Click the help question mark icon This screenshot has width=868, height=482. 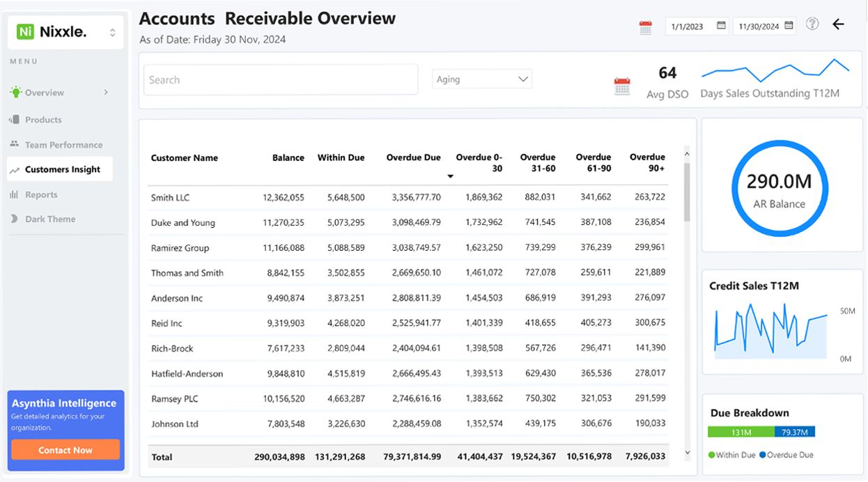[812, 24]
